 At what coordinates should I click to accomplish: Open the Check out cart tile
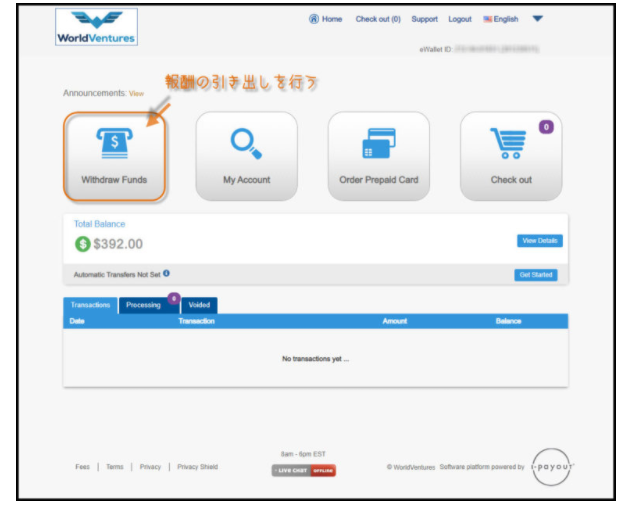pos(511,156)
